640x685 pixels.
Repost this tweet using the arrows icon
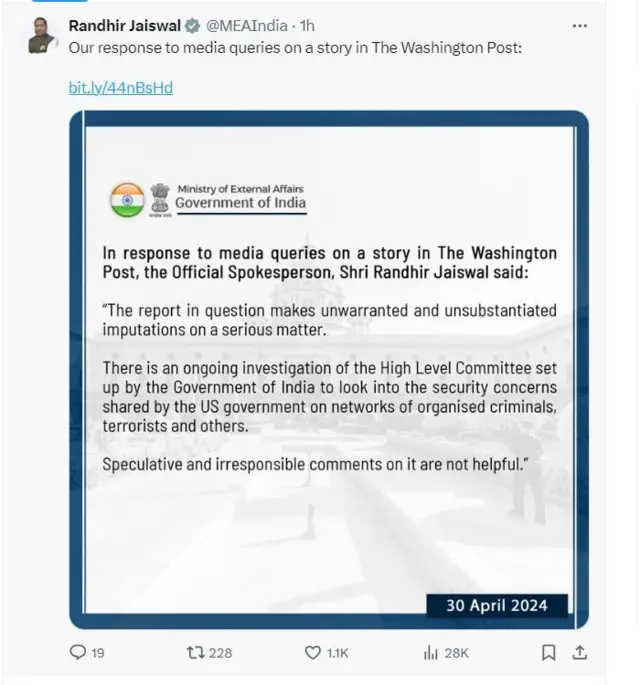pyautogui.click(x=195, y=652)
